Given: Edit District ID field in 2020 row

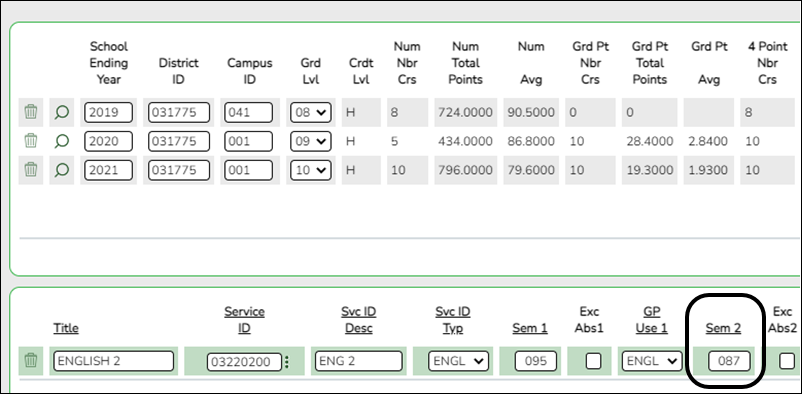Looking at the screenshot, I should click(x=179, y=141).
